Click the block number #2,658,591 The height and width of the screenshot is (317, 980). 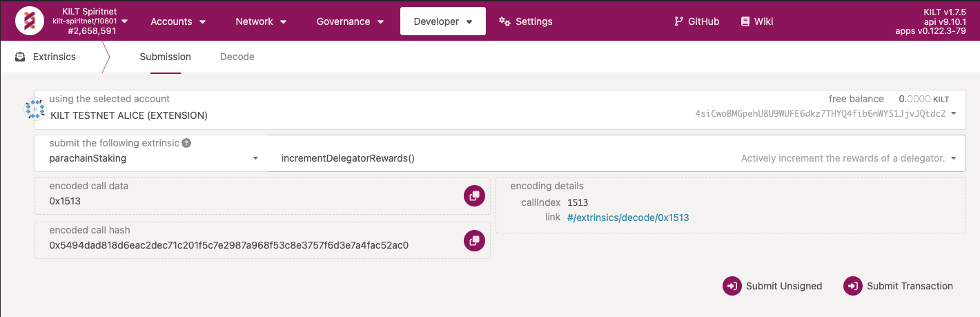coord(92,31)
